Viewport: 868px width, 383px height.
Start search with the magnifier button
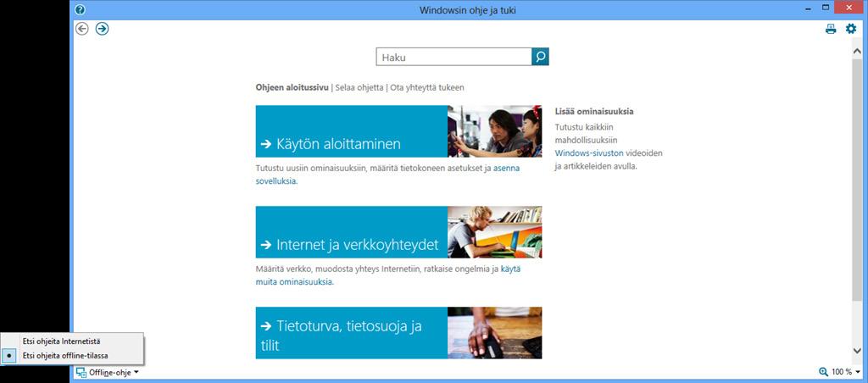(540, 57)
